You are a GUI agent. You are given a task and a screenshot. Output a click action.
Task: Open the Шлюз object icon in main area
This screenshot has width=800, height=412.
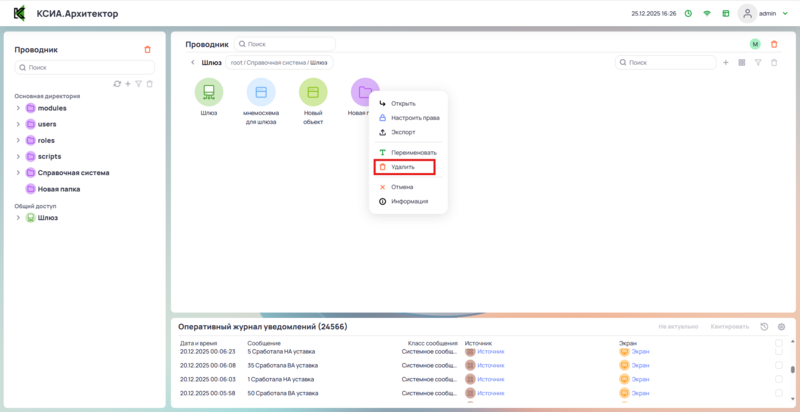tap(209, 93)
